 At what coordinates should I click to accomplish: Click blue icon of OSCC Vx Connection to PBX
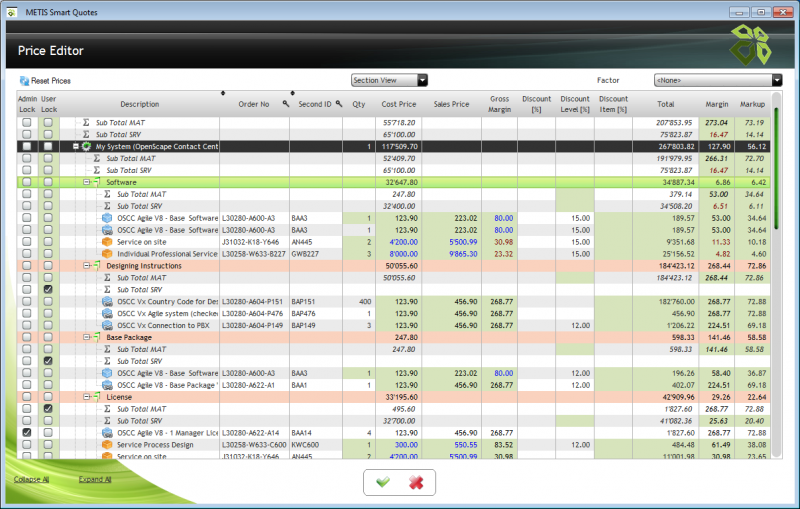pyautogui.click(x=107, y=325)
